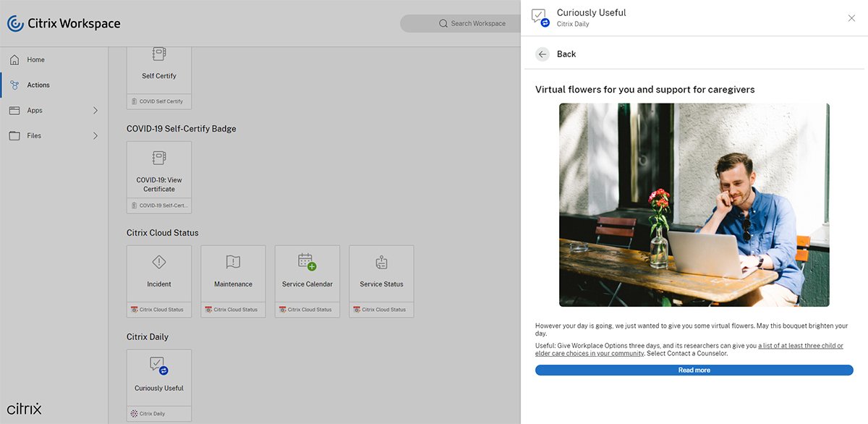
Task: Close the Curiously Useful detail panel
Action: [851, 18]
